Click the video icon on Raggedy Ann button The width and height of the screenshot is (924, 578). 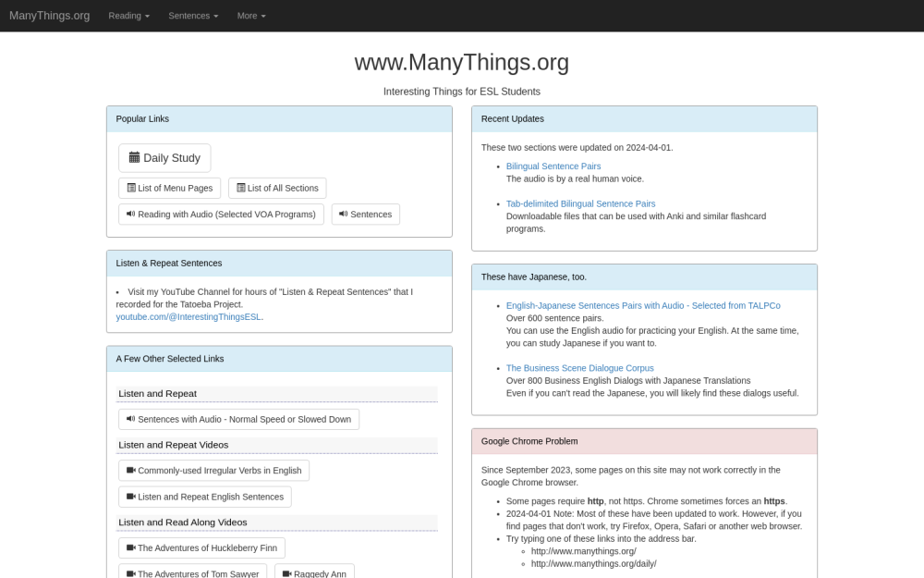290,573
